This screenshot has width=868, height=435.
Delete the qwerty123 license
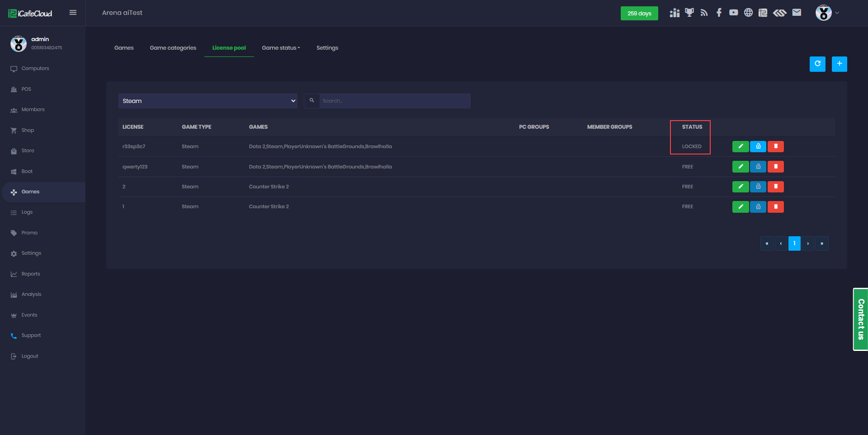coord(776,167)
